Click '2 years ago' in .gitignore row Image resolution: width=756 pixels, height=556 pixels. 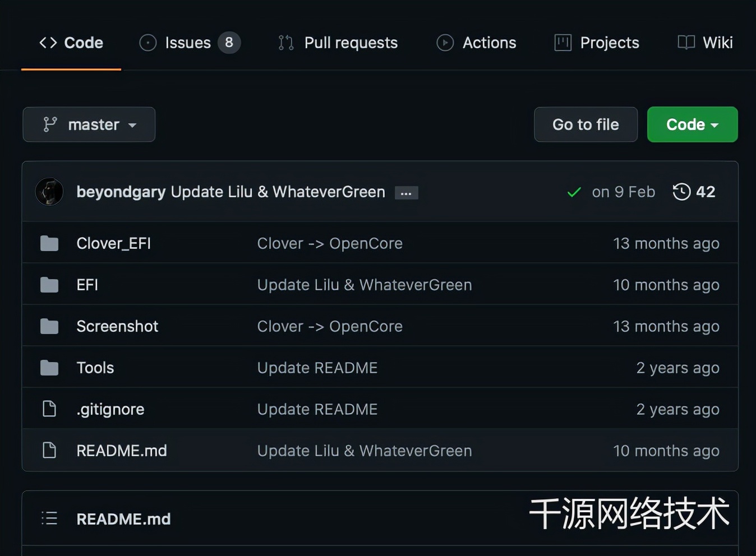point(678,409)
